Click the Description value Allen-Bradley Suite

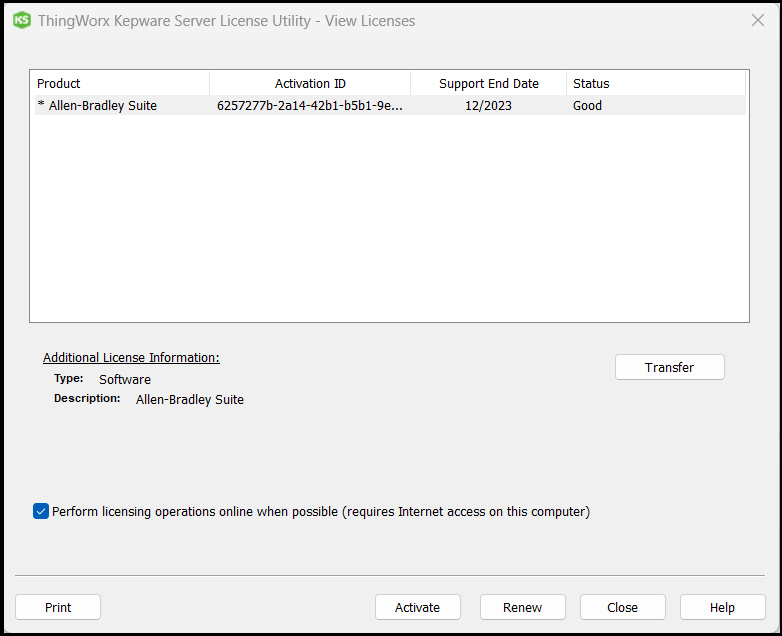tap(190, 399)
